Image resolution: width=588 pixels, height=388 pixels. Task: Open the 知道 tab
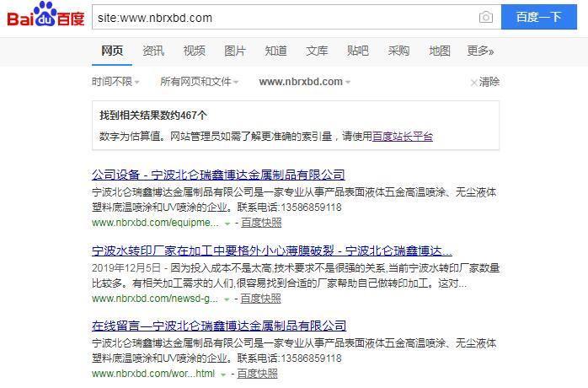[x=276, y=51]
